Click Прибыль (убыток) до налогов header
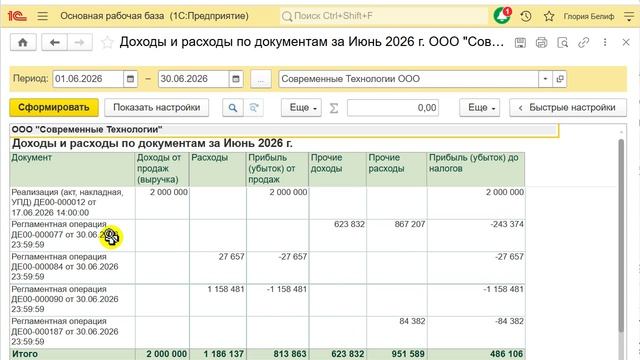This screenshot has width=640, height=360. pos(476,169)
